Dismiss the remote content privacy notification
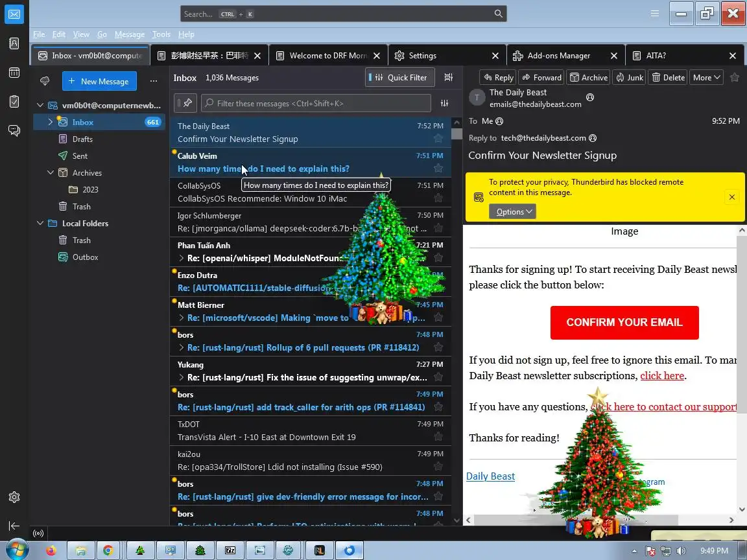 tap(731, 196)
